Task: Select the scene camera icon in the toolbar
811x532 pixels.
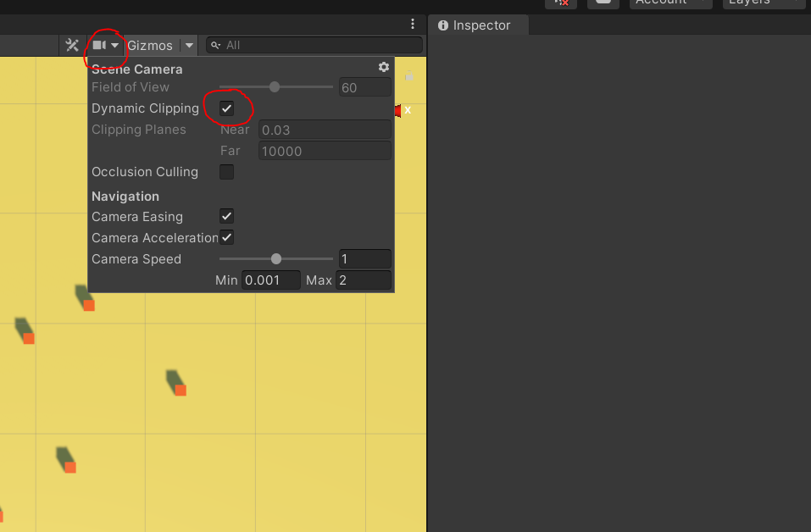Action: 100,45
